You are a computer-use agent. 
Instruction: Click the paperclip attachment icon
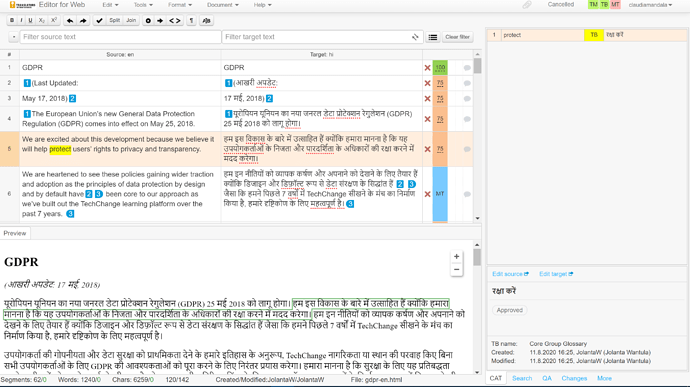[527, 5]
